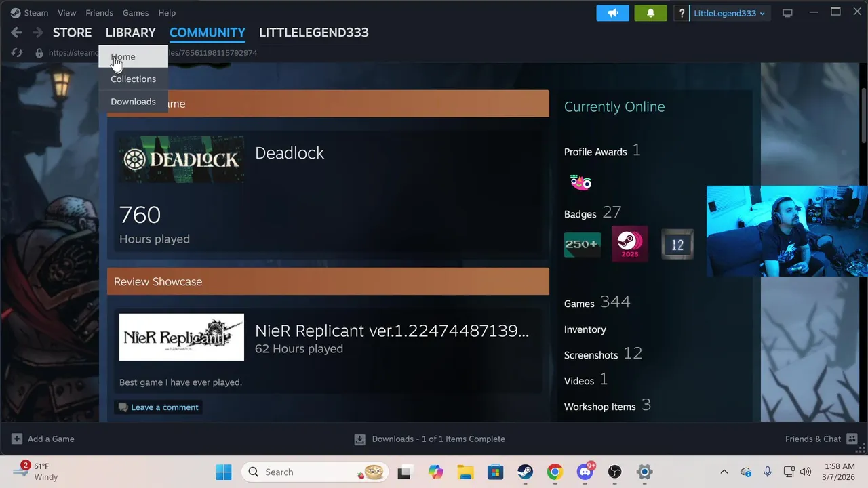
Task: Open notifications with the green bell
Action: [650, 13]
